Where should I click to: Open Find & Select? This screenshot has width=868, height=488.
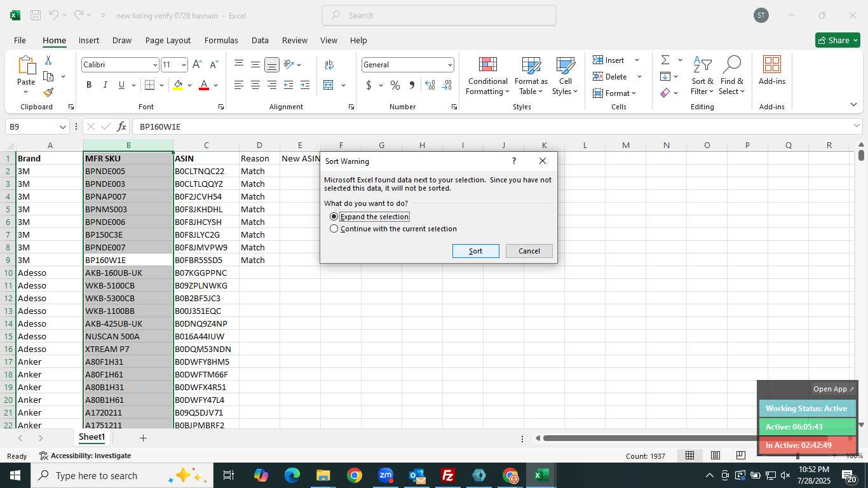[x=732, y=76]
